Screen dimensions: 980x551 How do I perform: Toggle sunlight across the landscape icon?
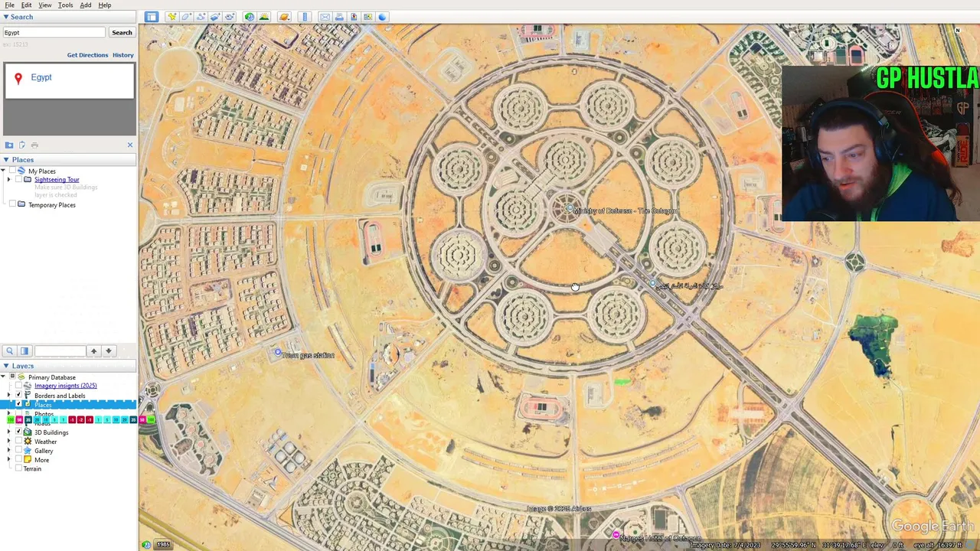click(264, 17)
